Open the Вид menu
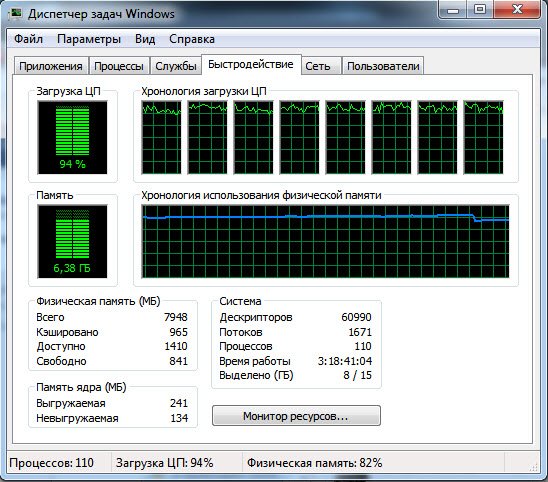The image size is (548, 482). coord(145,39)
